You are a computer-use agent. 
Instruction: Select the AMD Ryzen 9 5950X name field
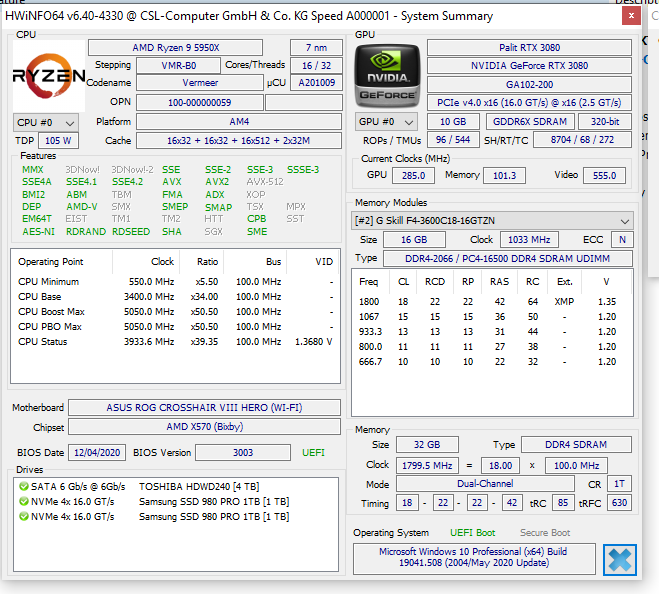click(x=175, y=48)
